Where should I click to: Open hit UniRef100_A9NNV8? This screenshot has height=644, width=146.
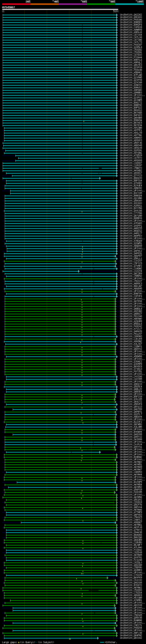(131, 30)
